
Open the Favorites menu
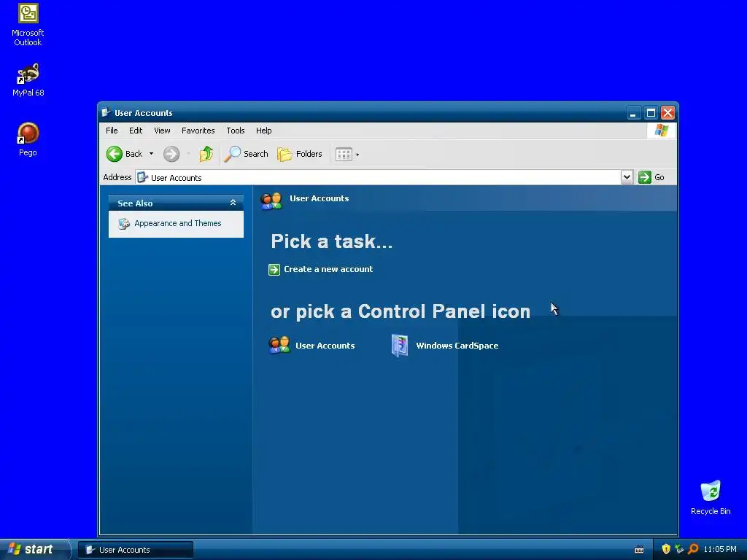[x=198, y=131]
